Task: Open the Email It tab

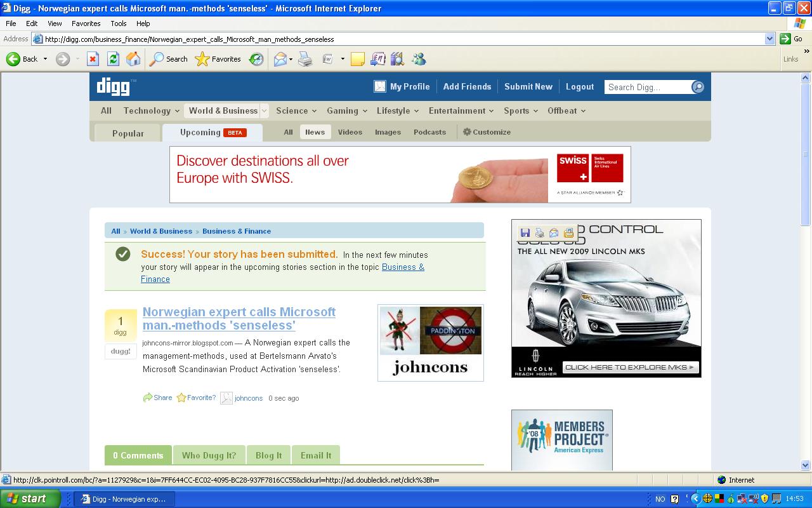Action: click(x=316, y=455)
